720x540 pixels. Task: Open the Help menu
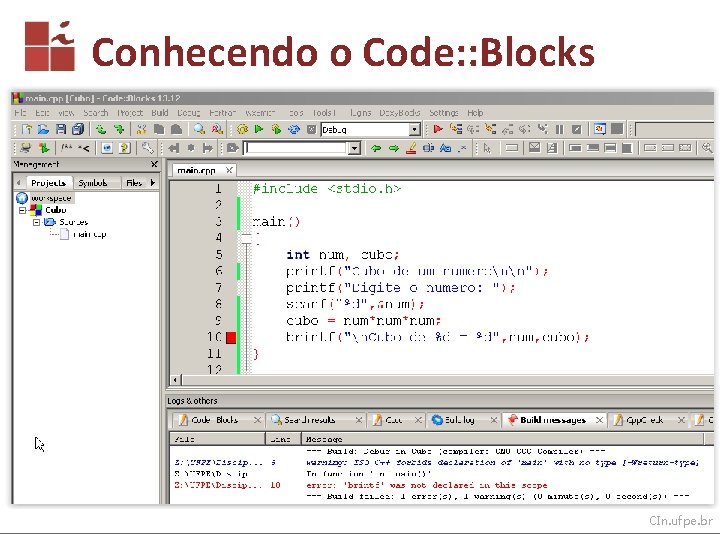pos(475,113)
